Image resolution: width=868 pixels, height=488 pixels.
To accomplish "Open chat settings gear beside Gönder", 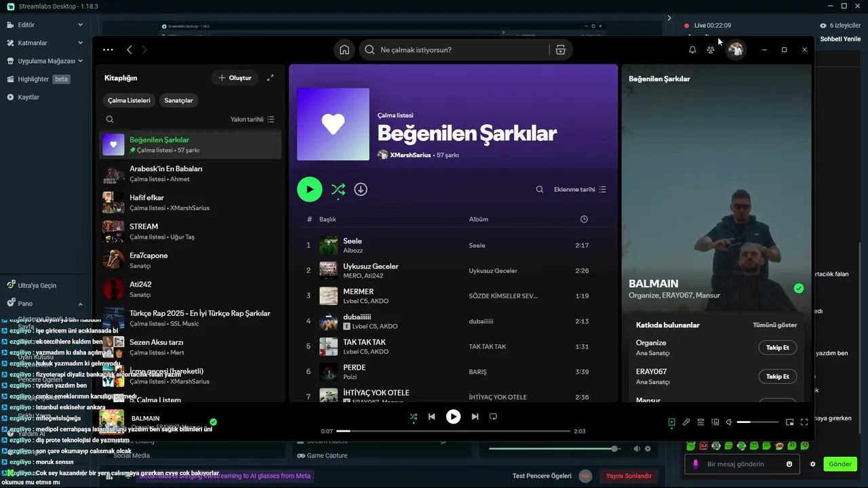I will point(812,464).
